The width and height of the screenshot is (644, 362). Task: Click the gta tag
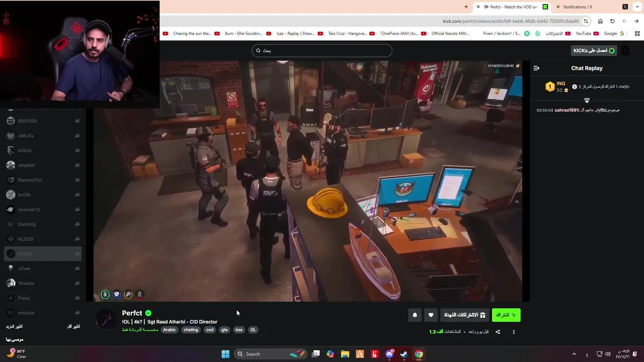[224, 330]
